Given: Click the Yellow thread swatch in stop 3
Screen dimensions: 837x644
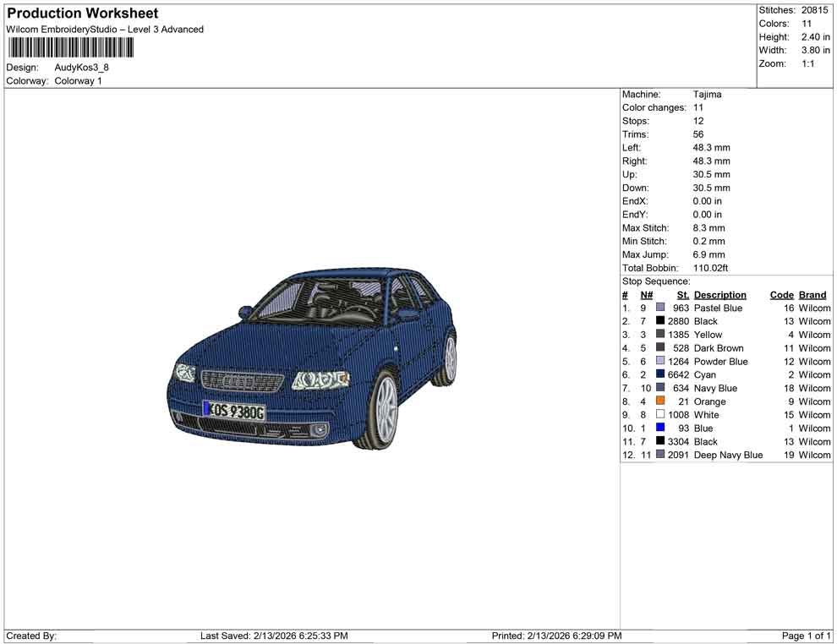Looking at the screenshot, I should pos(660,335).
